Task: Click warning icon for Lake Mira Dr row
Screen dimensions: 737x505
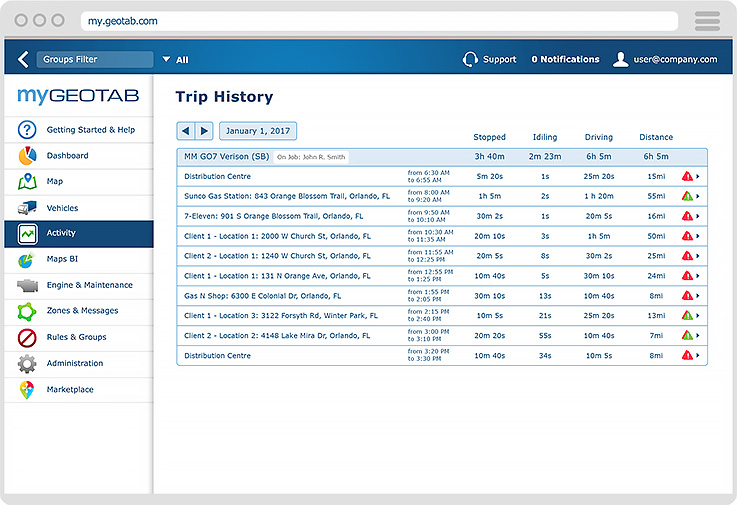Action: 687,336
